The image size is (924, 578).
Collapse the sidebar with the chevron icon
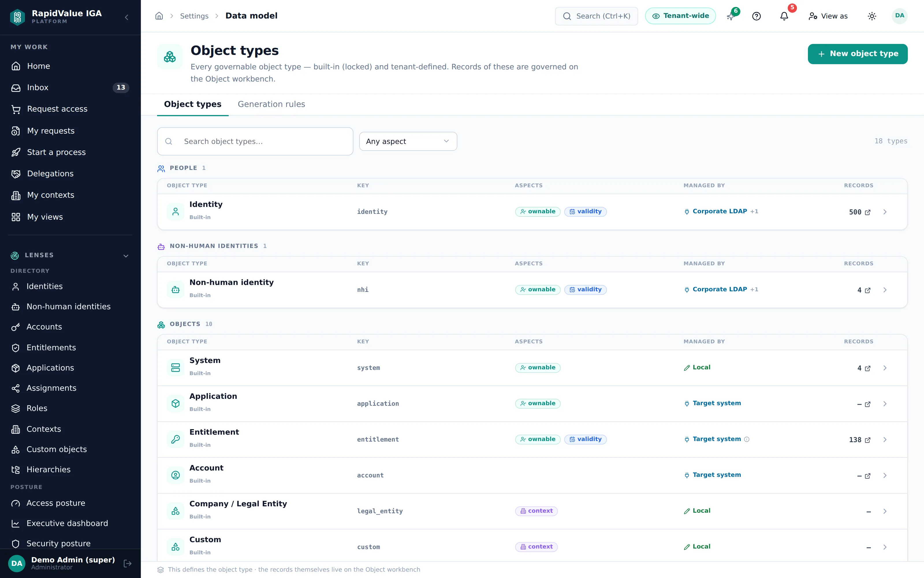click(x=126, y=17)
